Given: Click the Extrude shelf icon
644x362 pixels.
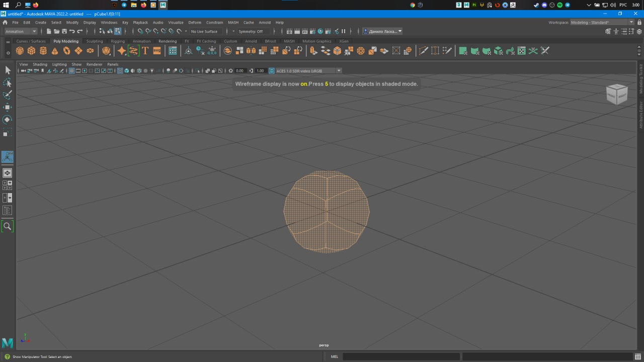Looking at the screenshot, I should (314, 51).
